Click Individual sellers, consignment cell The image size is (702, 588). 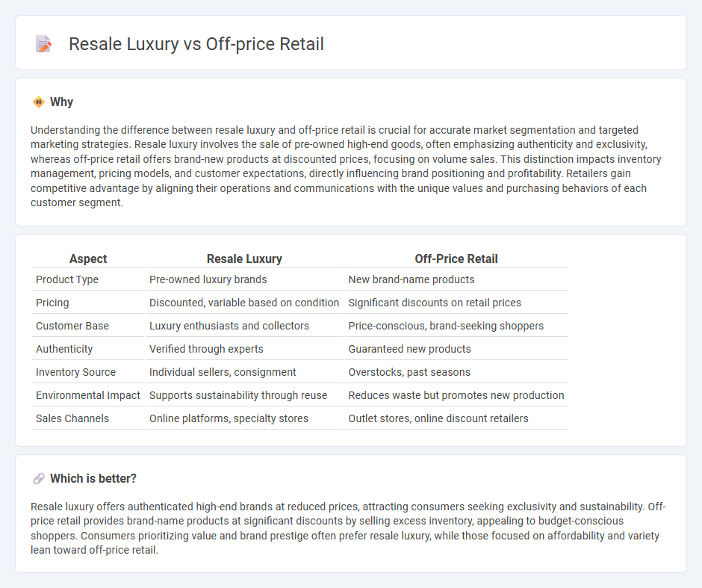point(223,372)
